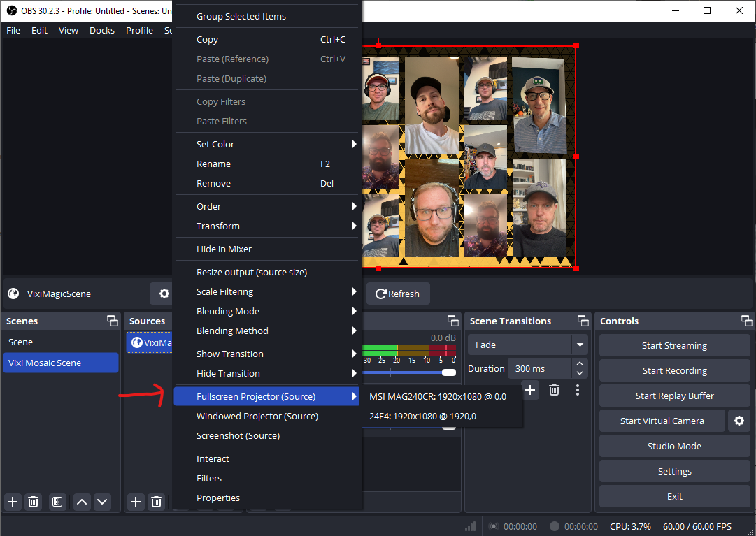This screenshot has height=536, width=756.
Task: Project to MSI MAG240CR display
Action: pyautogui.click(x=441, y=397)
